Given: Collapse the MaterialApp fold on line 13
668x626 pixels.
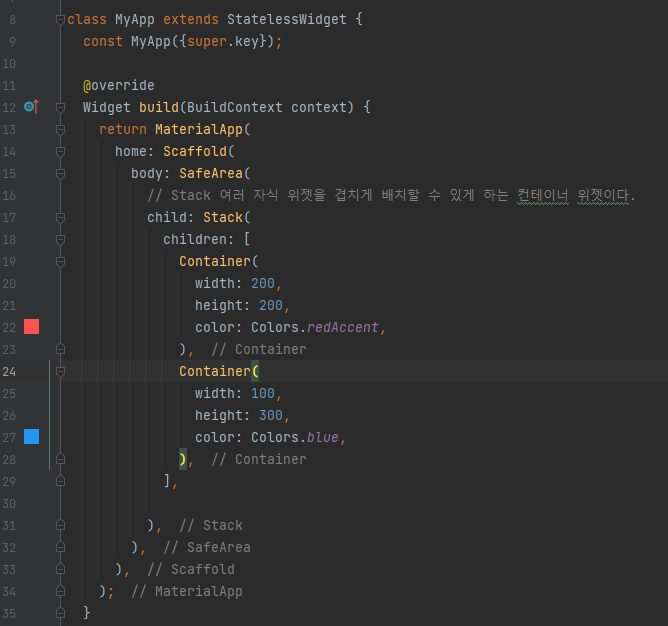Looking at the screenshot, I should 60,130.
